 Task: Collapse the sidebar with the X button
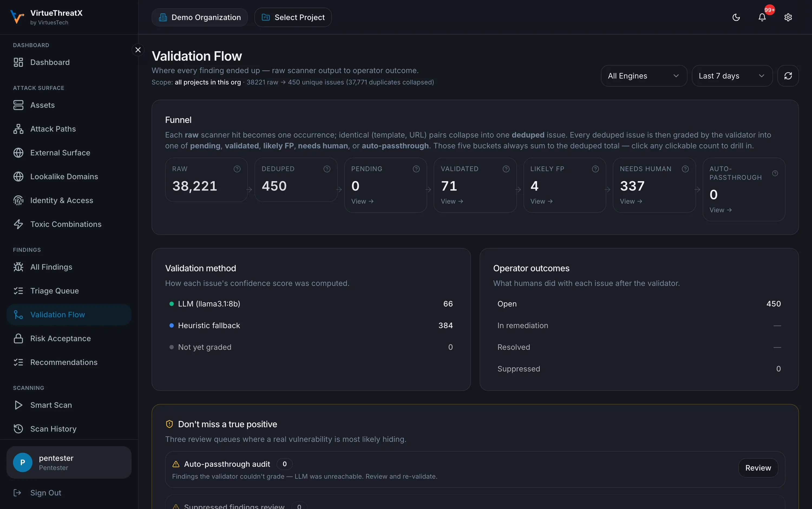[x=138, y=50]
